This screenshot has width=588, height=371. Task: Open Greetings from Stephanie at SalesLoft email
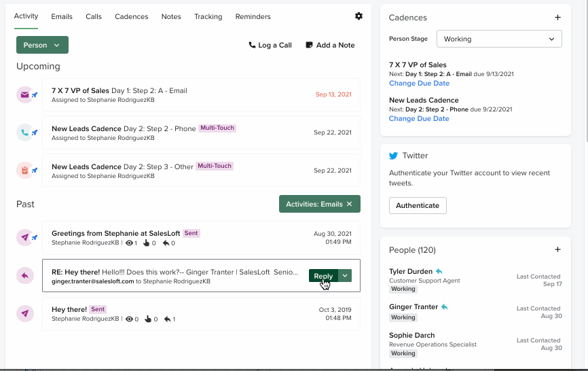click(x=202, y=238)
